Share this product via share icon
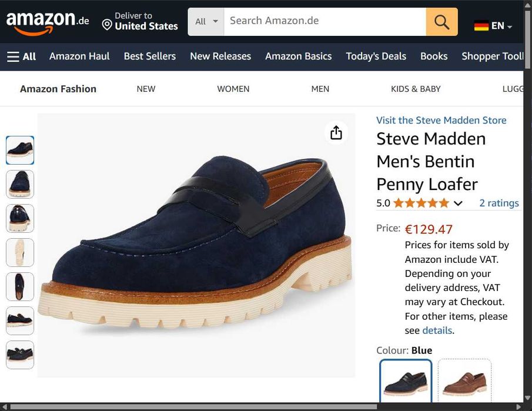 pyautogui.click(x=336, y=133)
